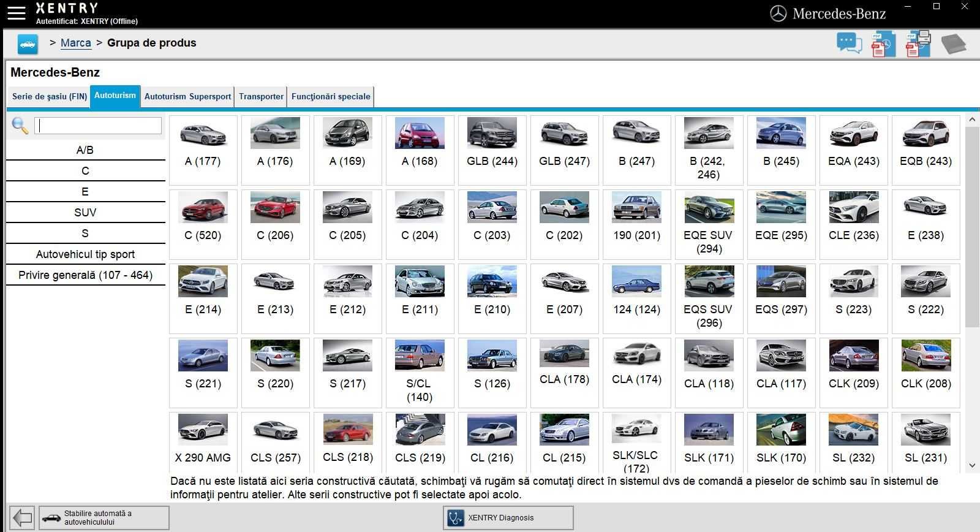Image resolution: width=980 pixels, height=532 pixels.
Task: Select the 190 (201) classic model
Action: point(637,224)
